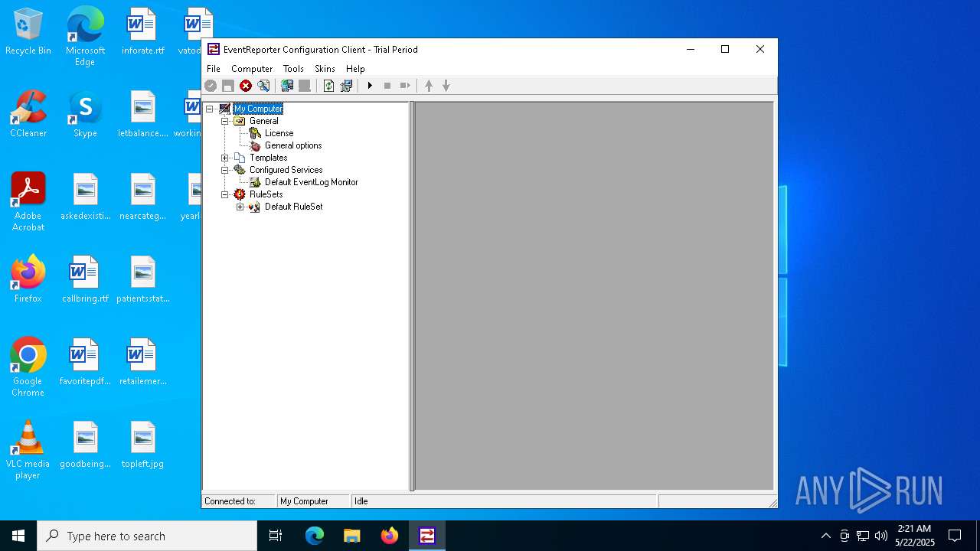980x551 pixels.
Task: Expand the Default RuleSet node
Action: click(240, 207)
